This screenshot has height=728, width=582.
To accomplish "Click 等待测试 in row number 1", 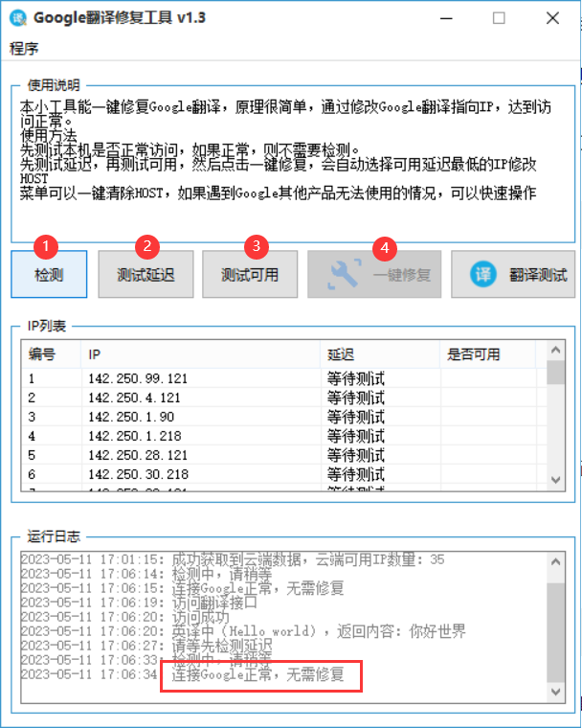I will [x=356, y=379].
